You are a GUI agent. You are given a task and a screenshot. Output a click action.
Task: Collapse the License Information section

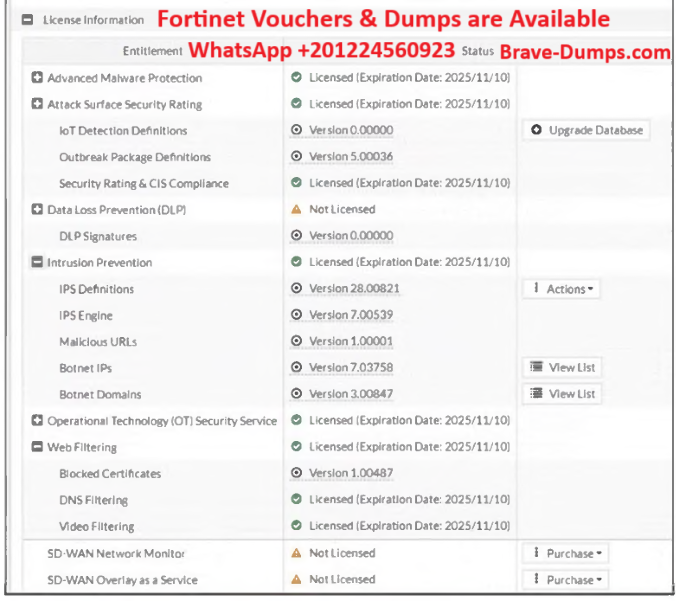tap(28, 20)
